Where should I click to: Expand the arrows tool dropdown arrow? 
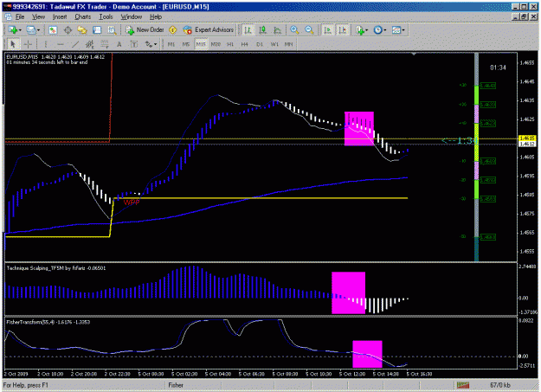[x=155, y=44]
